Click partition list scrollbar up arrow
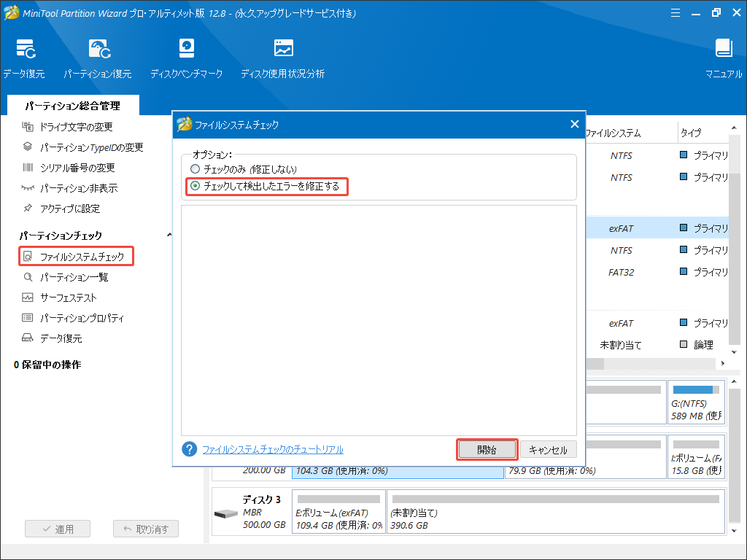Viewport: 747px width, 560px height. (x=734, y=128)
